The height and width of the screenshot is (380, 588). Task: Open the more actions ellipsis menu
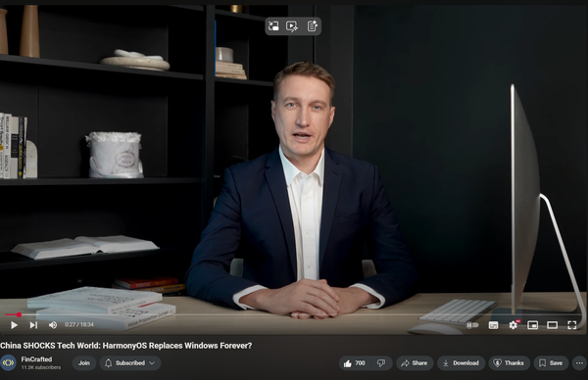579,363
